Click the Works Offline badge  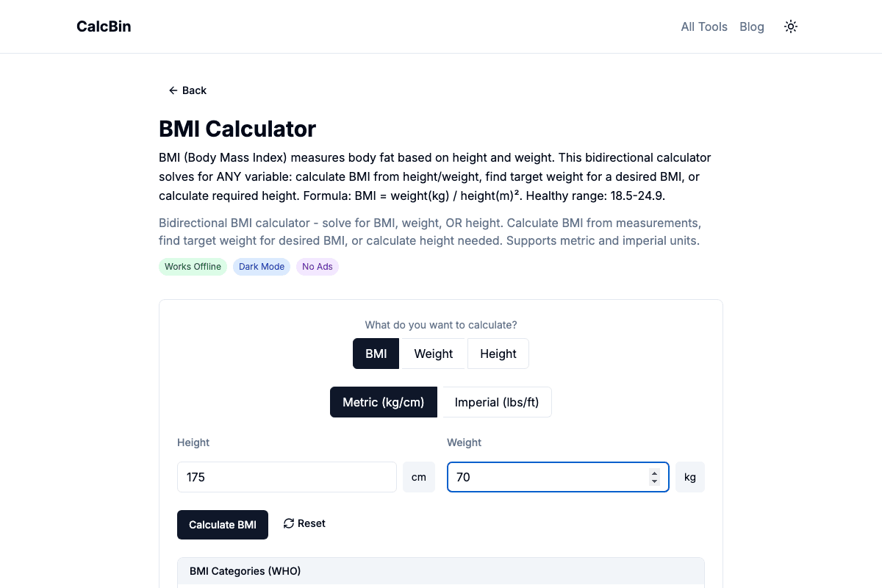(193, 266)
